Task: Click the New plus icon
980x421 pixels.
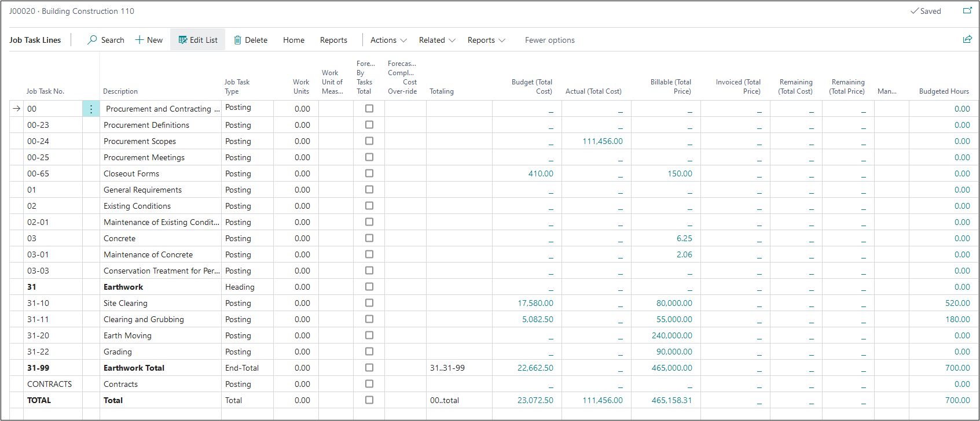Action: click(140, 40)
